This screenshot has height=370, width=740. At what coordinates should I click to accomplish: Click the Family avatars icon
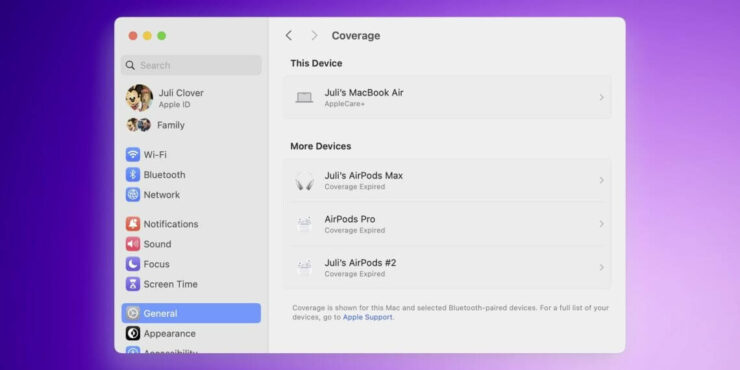[x=139, y=125]
